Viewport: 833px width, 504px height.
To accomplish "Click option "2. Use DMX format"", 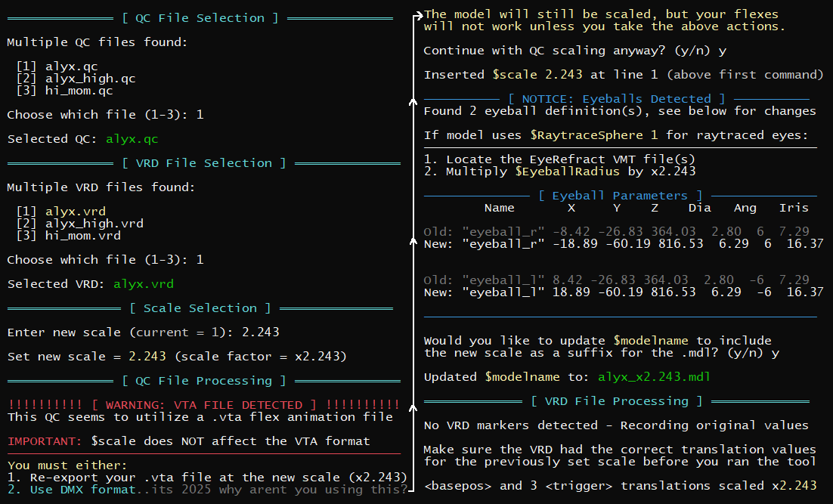I will coord(72,490).
